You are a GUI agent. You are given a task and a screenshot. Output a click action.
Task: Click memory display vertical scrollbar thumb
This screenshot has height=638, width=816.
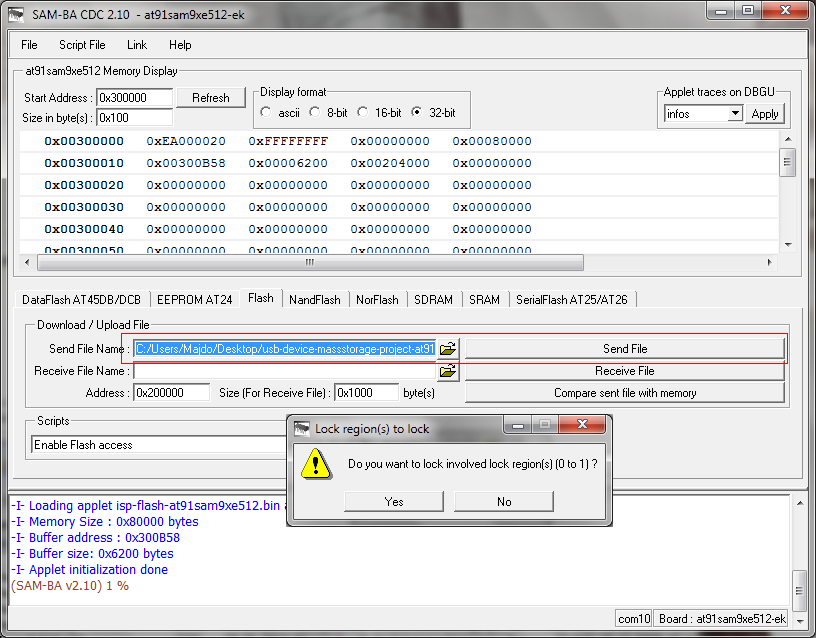tap(787, 162)
